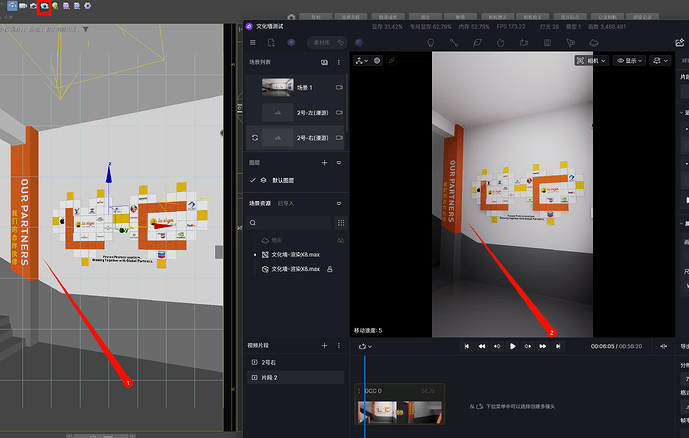Click the timeline fit-zoom icon
The width and height of the screenshot is (689, 438).
tap(664, 346)
